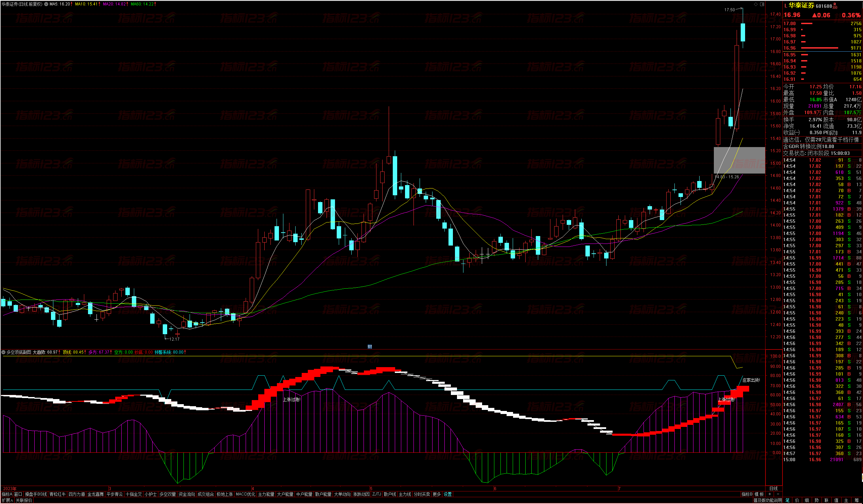The image size is (863, 504).
Task: Select the 资金流向 indicator tab
Action: [x=186, y=494]
